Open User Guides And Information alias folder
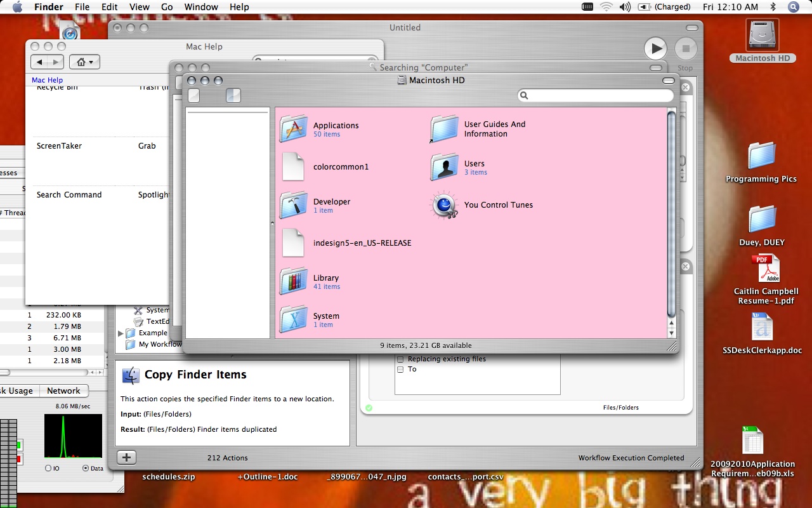The image size is (812, 508). pyautogui.click(x=444, y=129)
